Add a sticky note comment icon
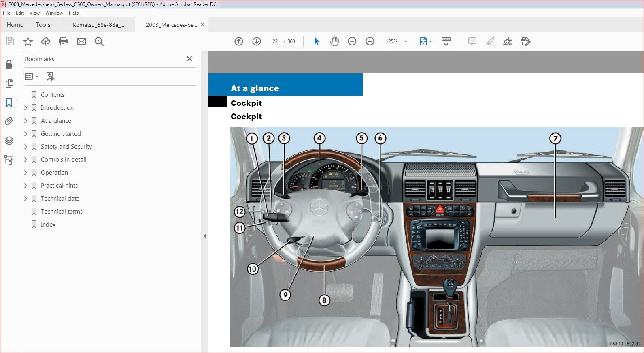 point(472,41)
